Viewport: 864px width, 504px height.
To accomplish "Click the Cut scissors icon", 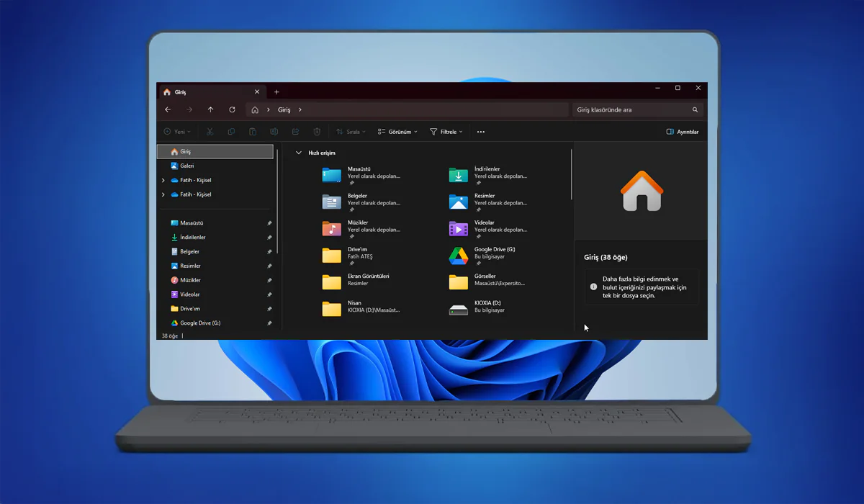I will [210, 132].
